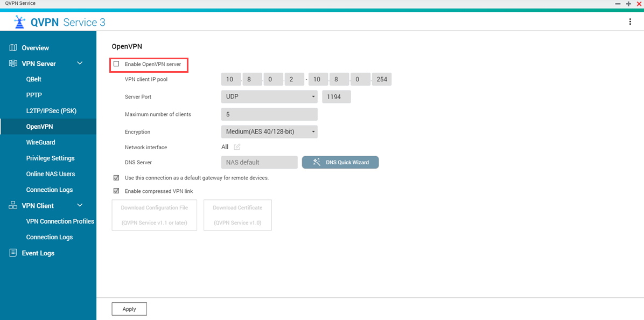Collapse the VPN Client section chevron
The height and width of the screenshot is (320, 644).
coord(80,205)
